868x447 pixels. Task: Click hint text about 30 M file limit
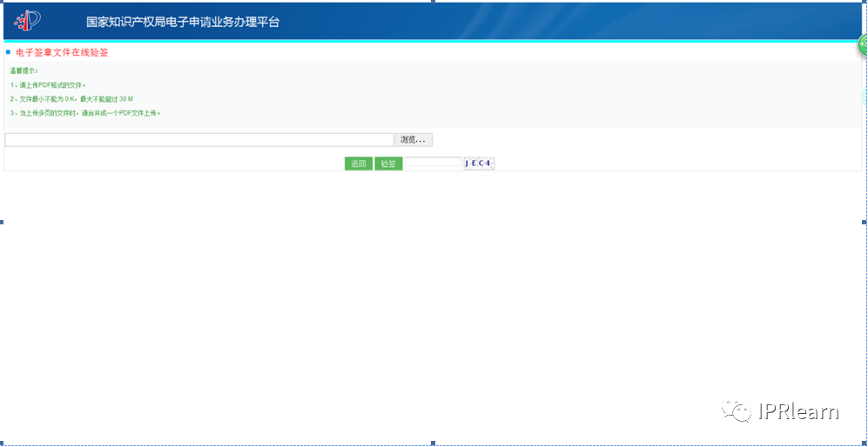(71, 99)
